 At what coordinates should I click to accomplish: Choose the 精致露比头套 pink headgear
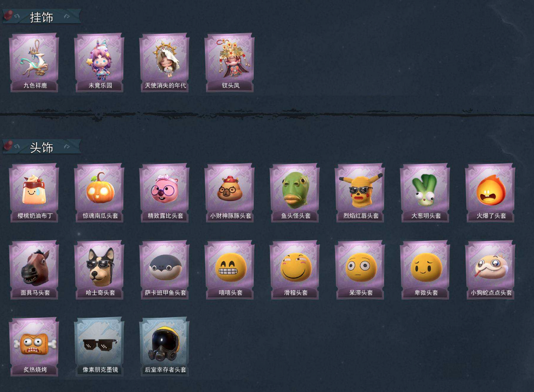pyautogui.click(x=165, y=193)
